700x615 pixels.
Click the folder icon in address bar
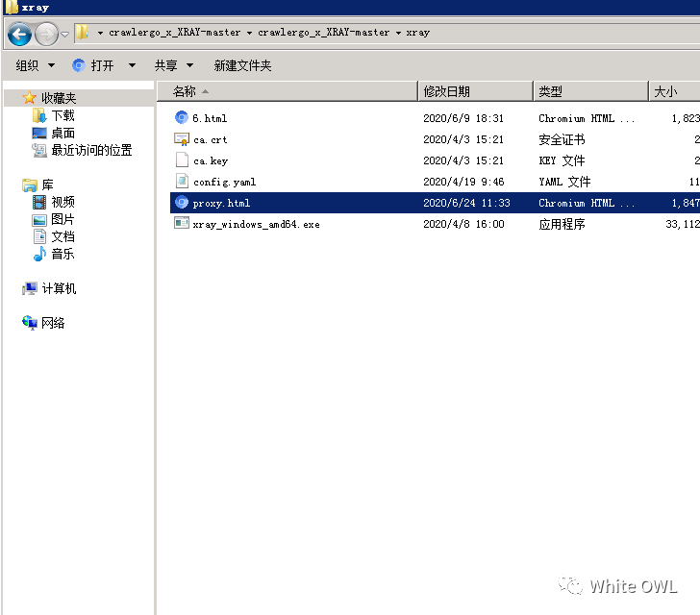tap(82, 32)
